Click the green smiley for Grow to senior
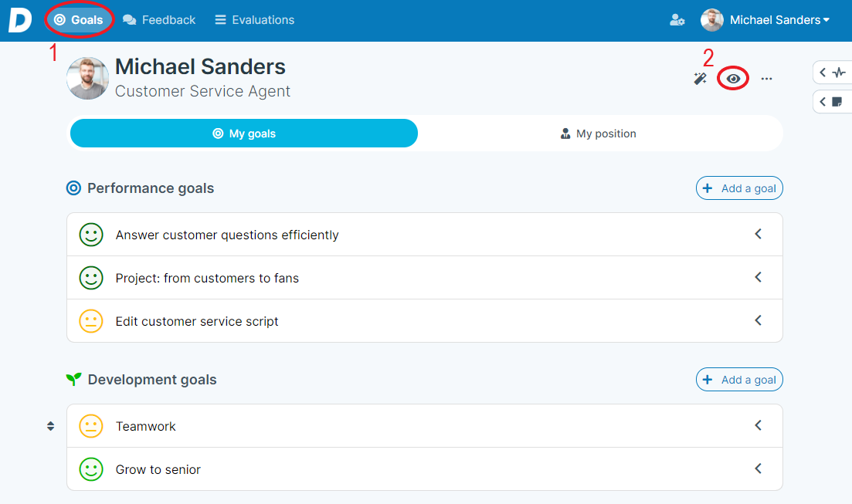 click(x=90, y=469)
